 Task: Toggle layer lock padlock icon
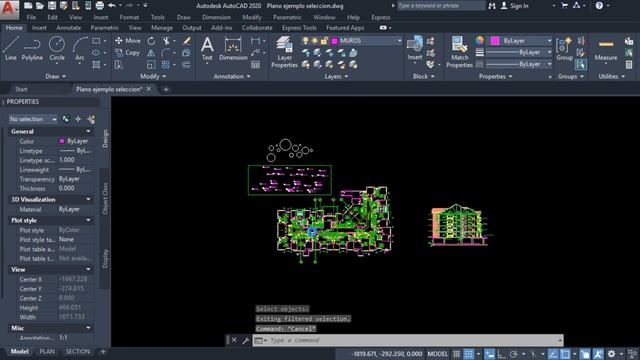[x=324, y=41]
